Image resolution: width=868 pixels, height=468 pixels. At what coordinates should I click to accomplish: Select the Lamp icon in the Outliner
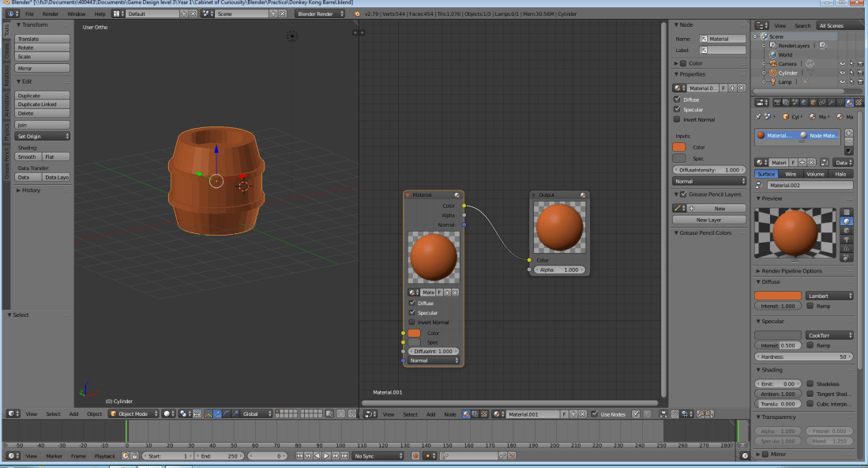(773, 81)
